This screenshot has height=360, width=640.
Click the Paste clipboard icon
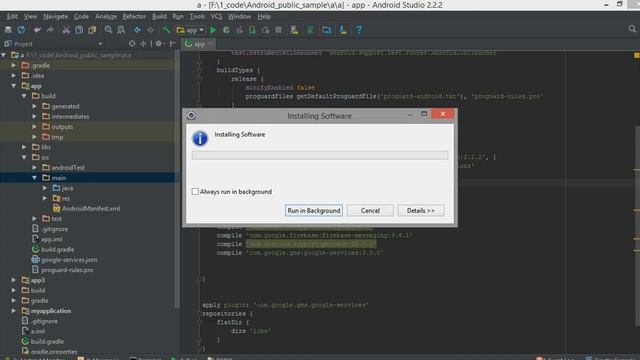click(92, 30)
